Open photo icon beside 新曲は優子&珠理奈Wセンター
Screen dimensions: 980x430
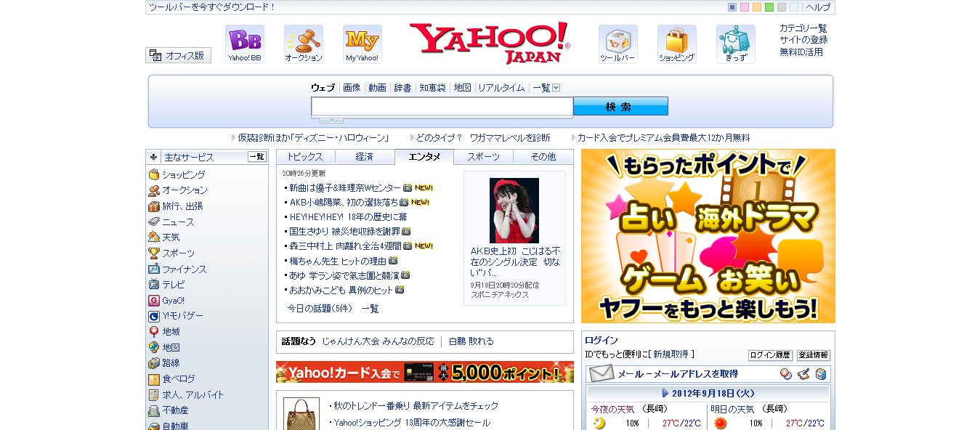coord(408,187)
